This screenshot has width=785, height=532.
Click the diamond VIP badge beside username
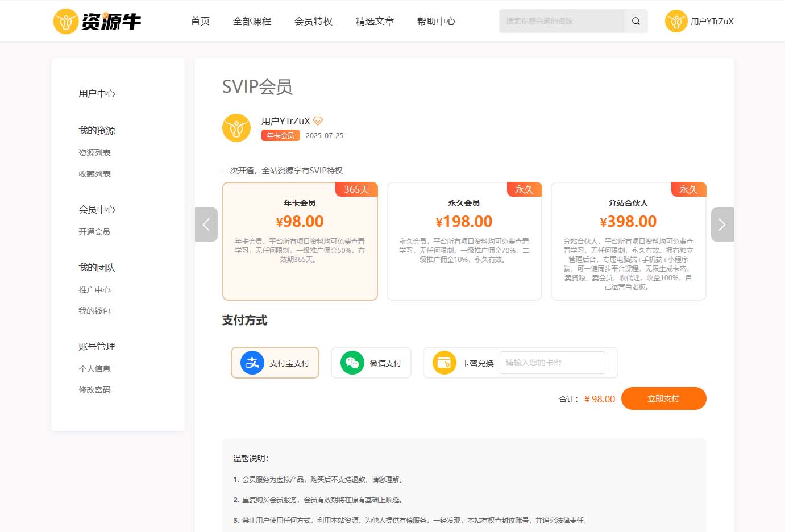point(318,120)
